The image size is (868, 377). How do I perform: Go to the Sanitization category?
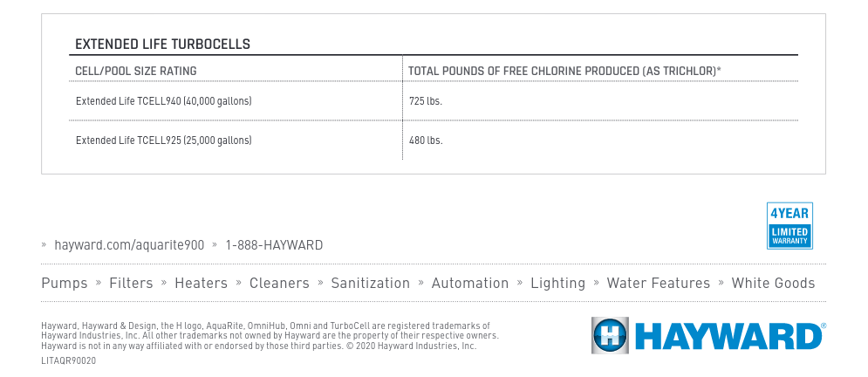tap(371, 283)
